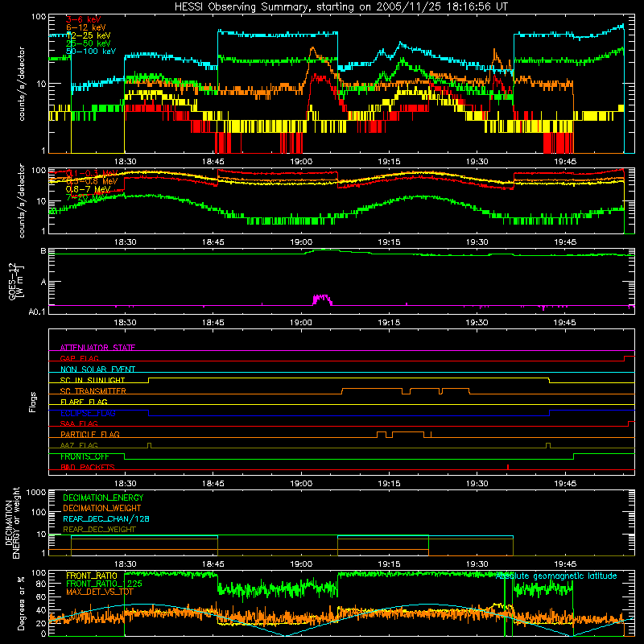Image resolution: width=644 pixels, height=644 pixels.
Task: Click the '0.3-0.8 MeV' legend label
Action: pos(92,181)
